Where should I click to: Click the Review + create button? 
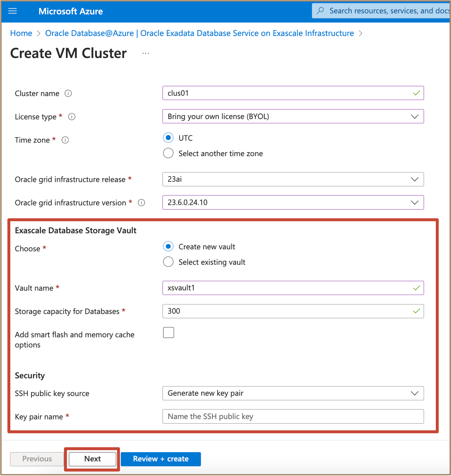pos(161,459)
